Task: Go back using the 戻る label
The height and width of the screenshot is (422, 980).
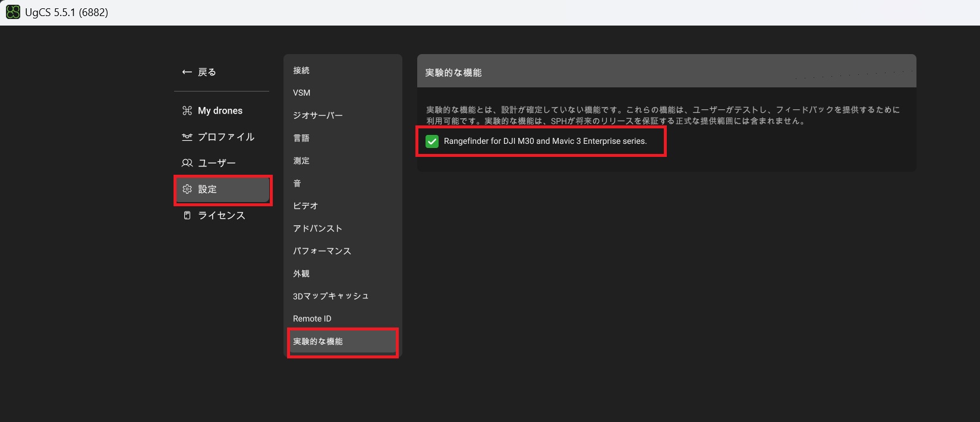Action: tap(207, 72)
